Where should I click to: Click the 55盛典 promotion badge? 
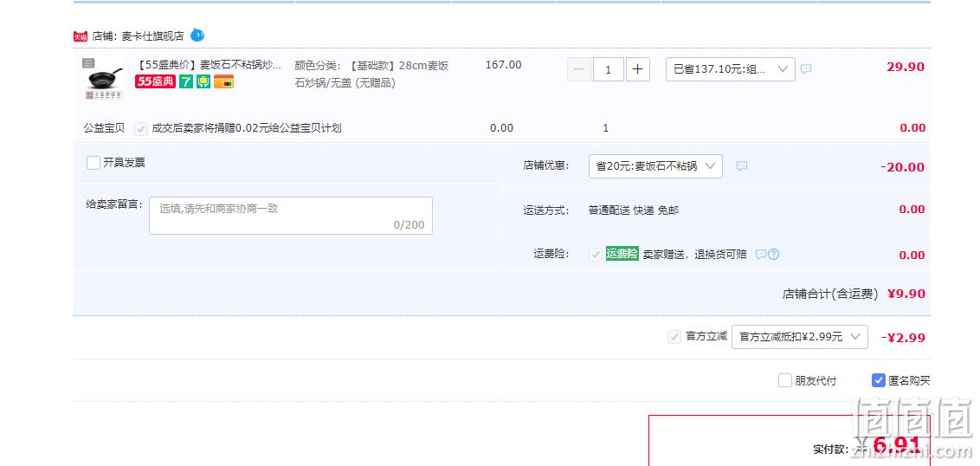[156, 81]
